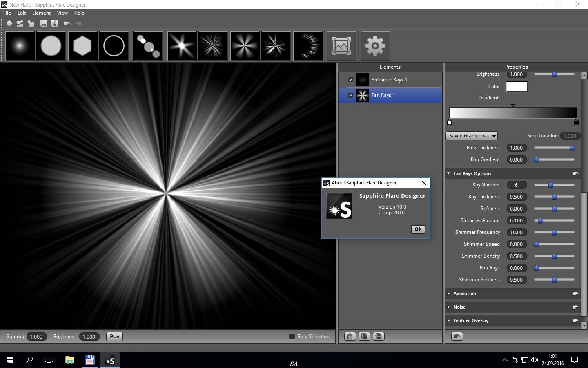Add the arc-shaped Caustic element
Viewport: 588px width, 368px height.
point(307,46)
